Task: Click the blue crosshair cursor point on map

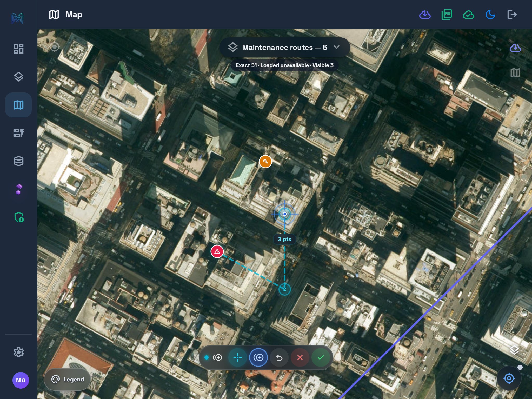Action: [285, 214]
